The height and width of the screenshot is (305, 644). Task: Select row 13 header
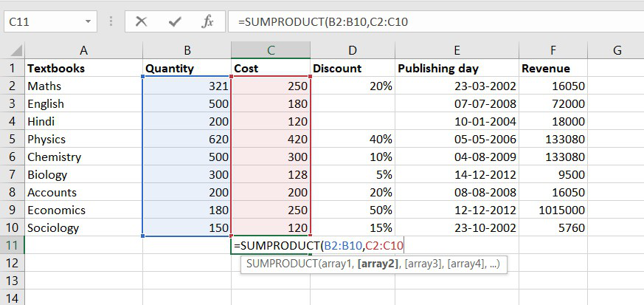point(13,281)
